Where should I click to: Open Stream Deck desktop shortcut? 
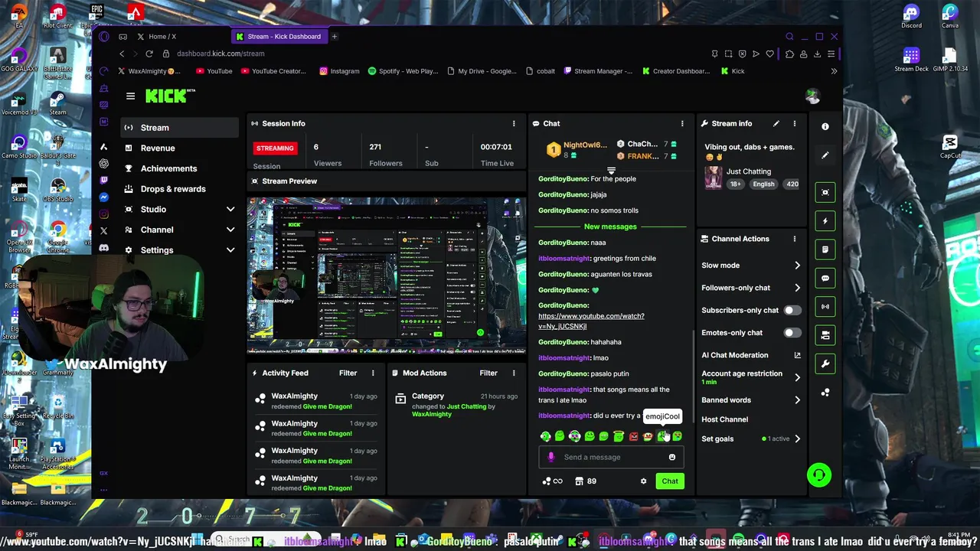911,60
